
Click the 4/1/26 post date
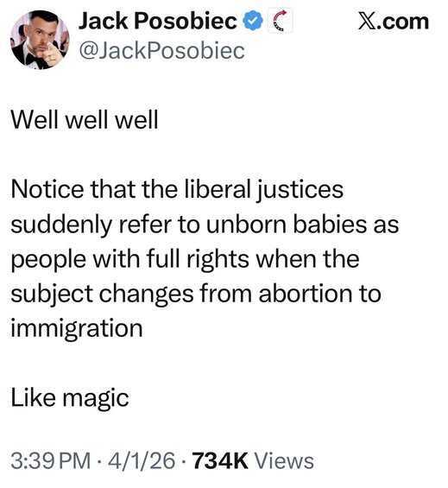pos(142,461)
